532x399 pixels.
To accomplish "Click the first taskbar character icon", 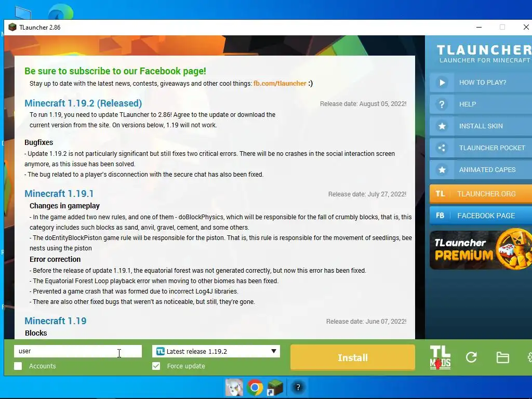I will [x=234, y=387].
